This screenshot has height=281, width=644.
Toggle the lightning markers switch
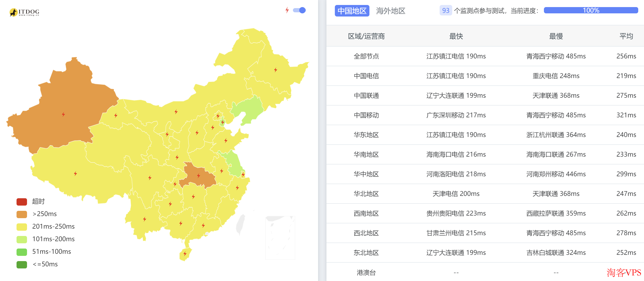pyautogui.click(x=299, y=10)
